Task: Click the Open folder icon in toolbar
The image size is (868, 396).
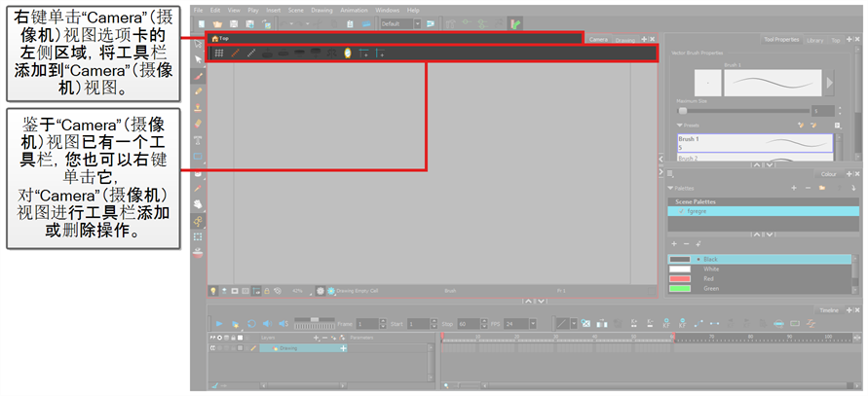Action: click(x=216, y=22)
